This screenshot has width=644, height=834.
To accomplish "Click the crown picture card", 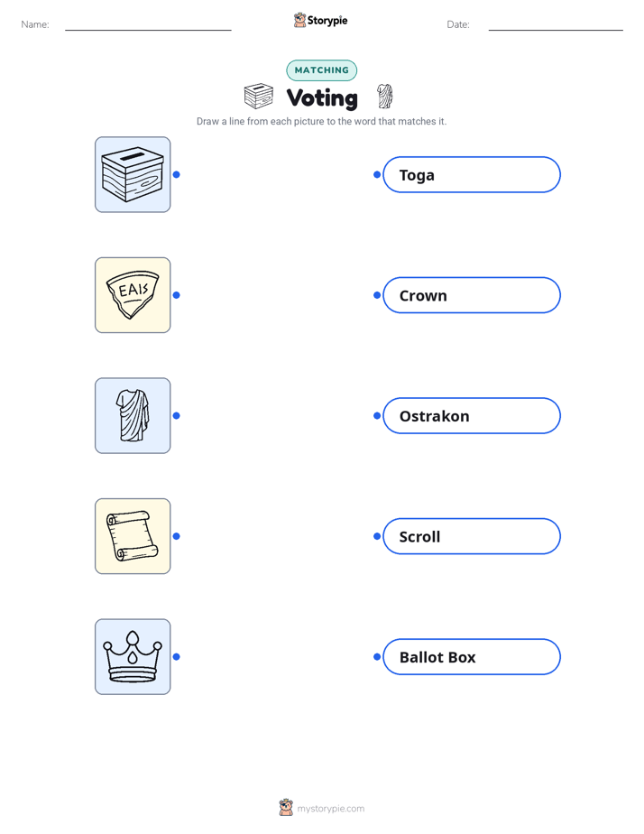I will click(133, 656).
